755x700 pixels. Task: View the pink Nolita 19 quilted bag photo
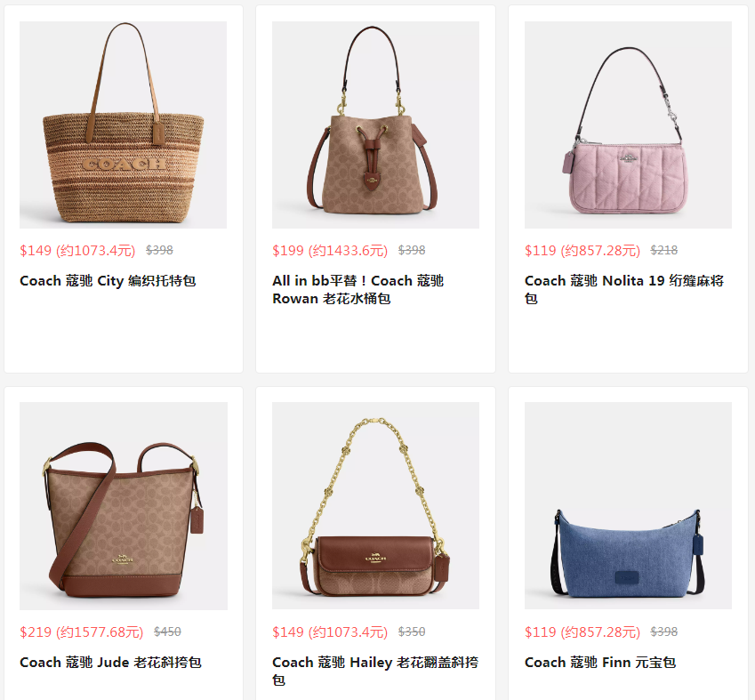click(628, 125)
